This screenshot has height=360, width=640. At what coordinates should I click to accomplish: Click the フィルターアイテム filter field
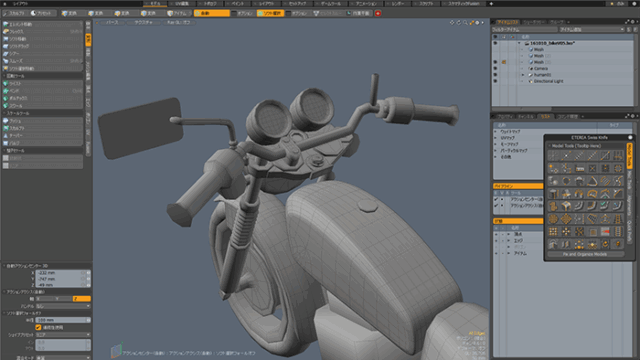tap(524, 29)
